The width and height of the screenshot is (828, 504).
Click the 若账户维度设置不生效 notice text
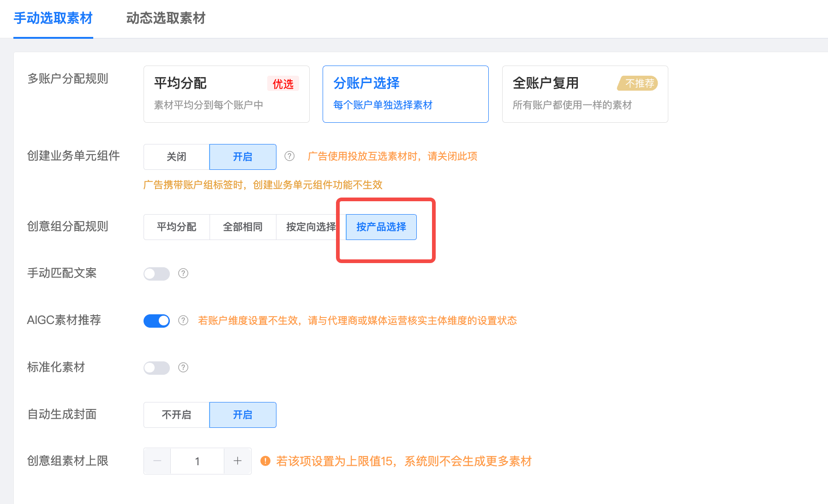pos(357,321)
